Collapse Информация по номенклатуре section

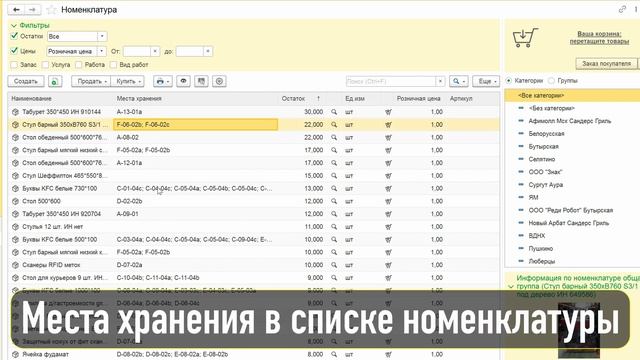[x=511, y=286]
